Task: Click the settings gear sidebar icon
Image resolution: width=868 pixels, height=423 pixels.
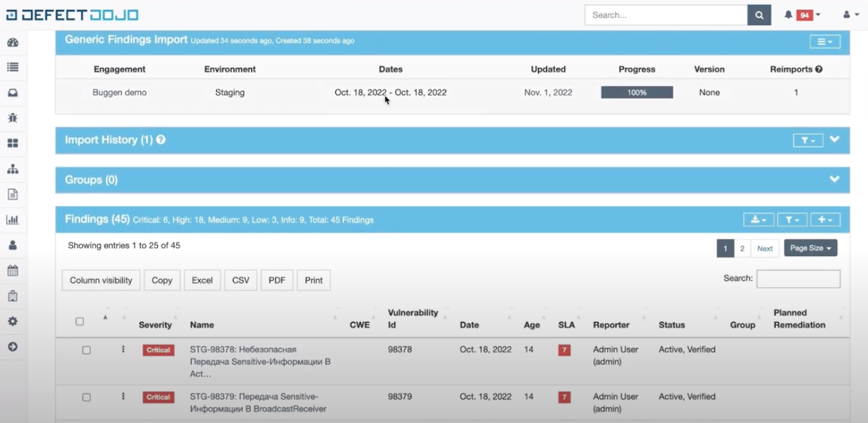Action: pyautogui.click(x=13, y=321)
